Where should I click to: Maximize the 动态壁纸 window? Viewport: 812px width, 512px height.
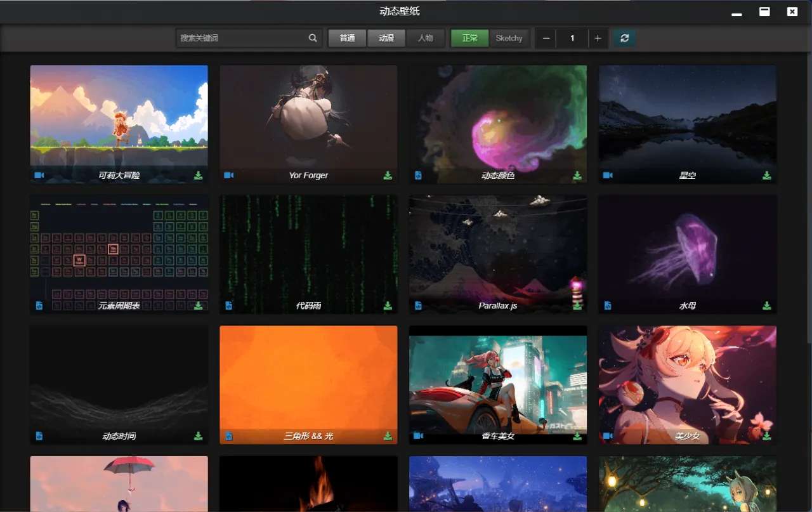[x=764, y=11]
